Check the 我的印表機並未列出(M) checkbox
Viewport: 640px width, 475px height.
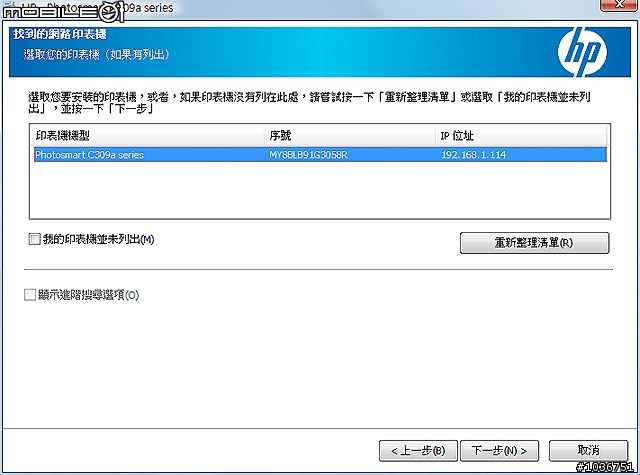click(35, 239)
